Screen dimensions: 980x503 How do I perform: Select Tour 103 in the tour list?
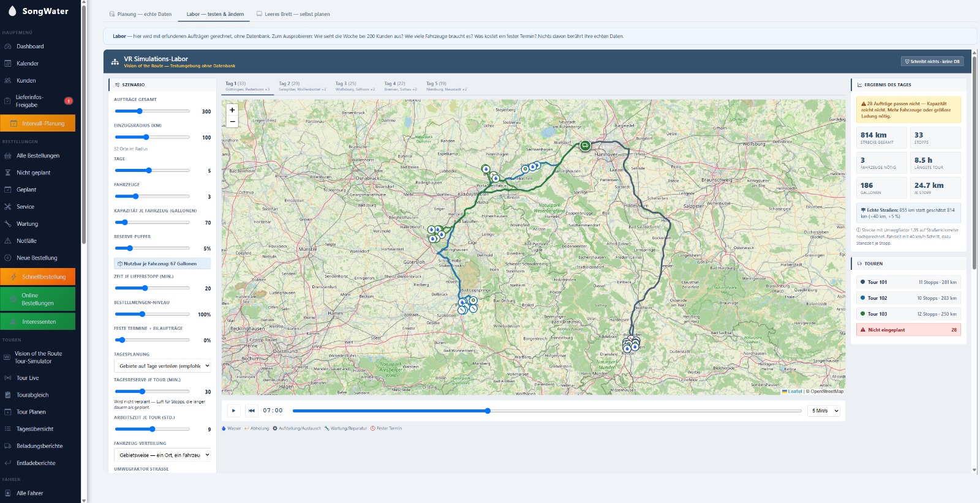coord(908,314)
